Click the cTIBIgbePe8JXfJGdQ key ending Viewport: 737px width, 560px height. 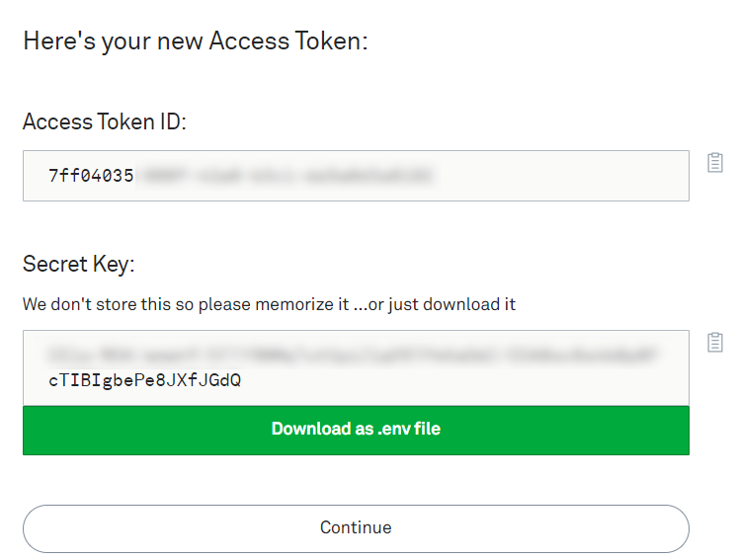click(x=145, y=380)
